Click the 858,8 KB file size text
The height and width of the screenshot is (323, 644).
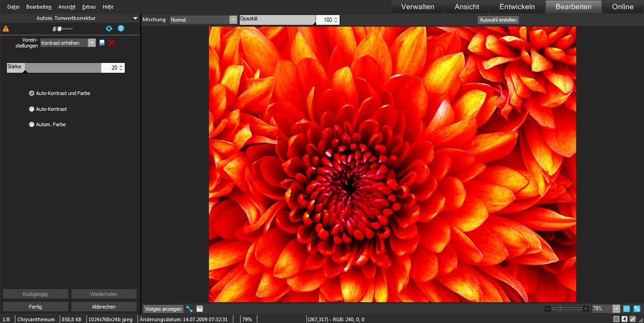point(72,319)
